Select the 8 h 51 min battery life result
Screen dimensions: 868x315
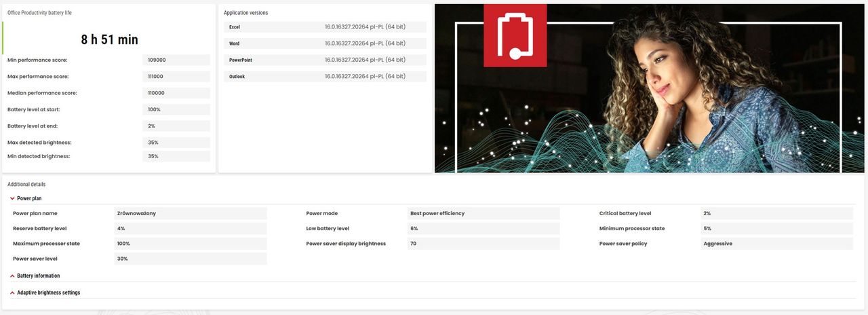point(109,39)
